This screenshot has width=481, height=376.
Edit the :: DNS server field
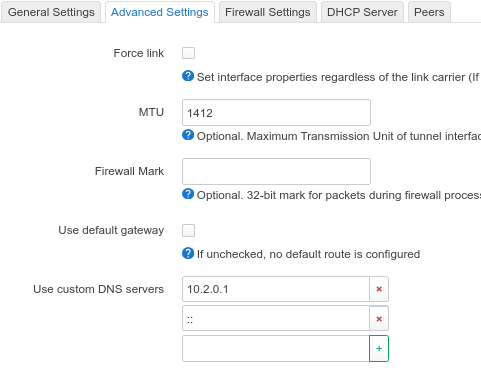pos(276,319)
